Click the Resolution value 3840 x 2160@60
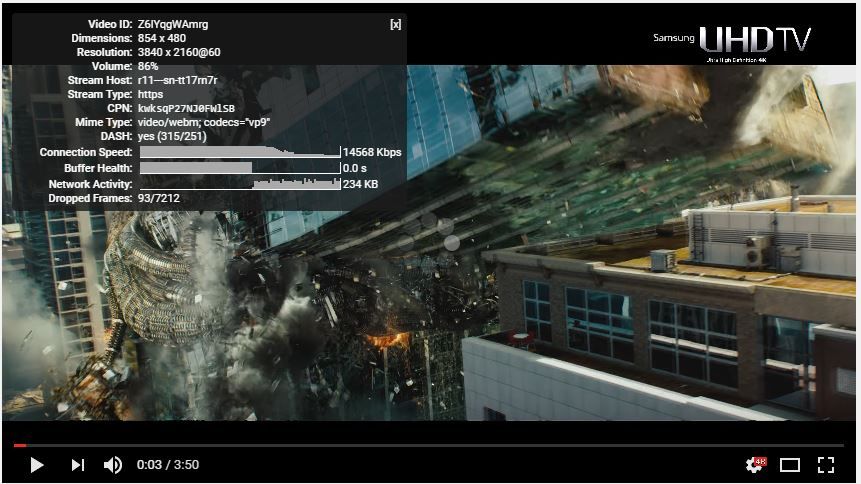This screenshot has height=484, width=861. click(x=179, y=52)
